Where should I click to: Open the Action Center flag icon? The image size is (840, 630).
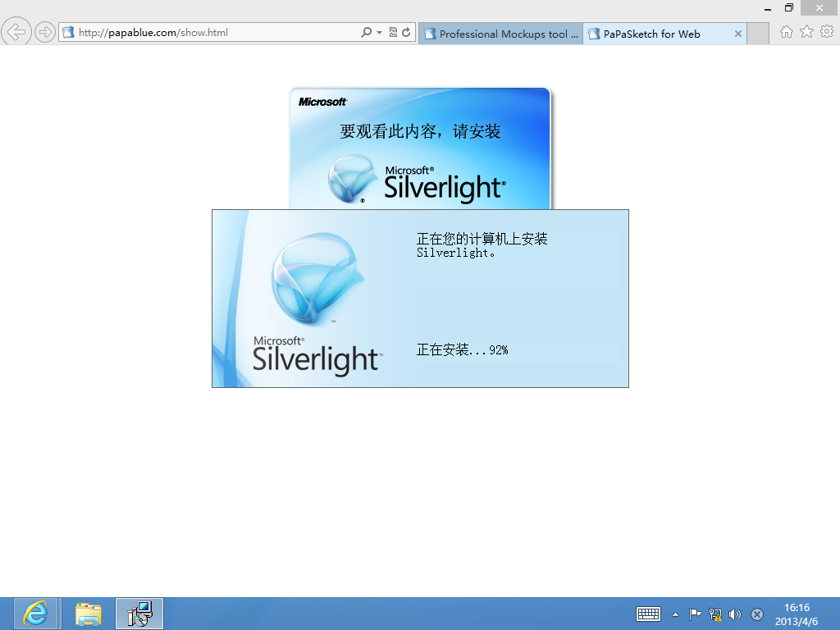695,614
